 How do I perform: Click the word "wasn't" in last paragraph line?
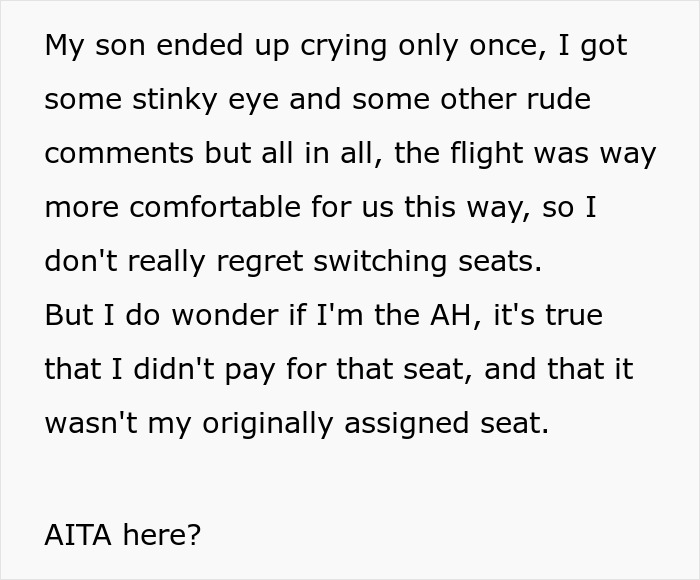click(88, 423)
